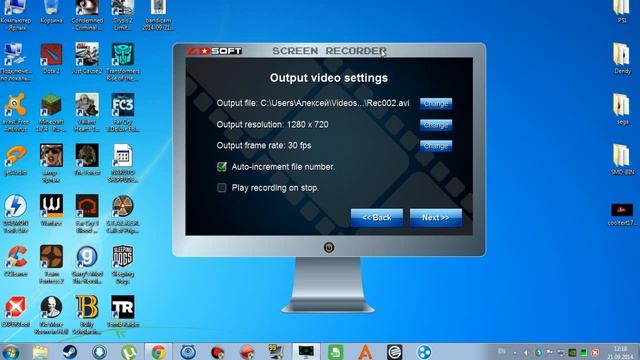Open the Recycle Bin (Корзина)
Screen dimensions: 640x360
point(51,11)
